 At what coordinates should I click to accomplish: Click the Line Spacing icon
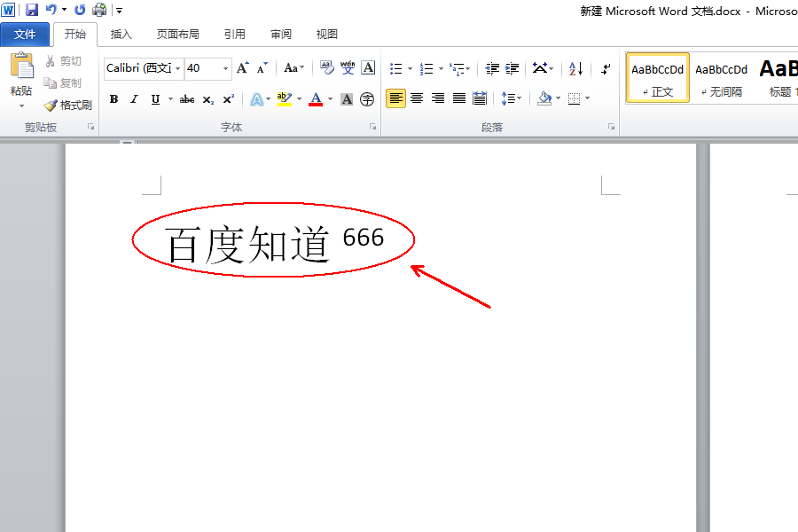tap(508, 98)
